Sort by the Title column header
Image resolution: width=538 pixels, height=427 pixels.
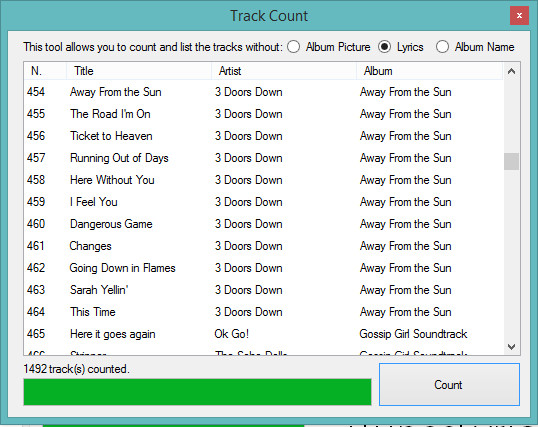[139, 71]
